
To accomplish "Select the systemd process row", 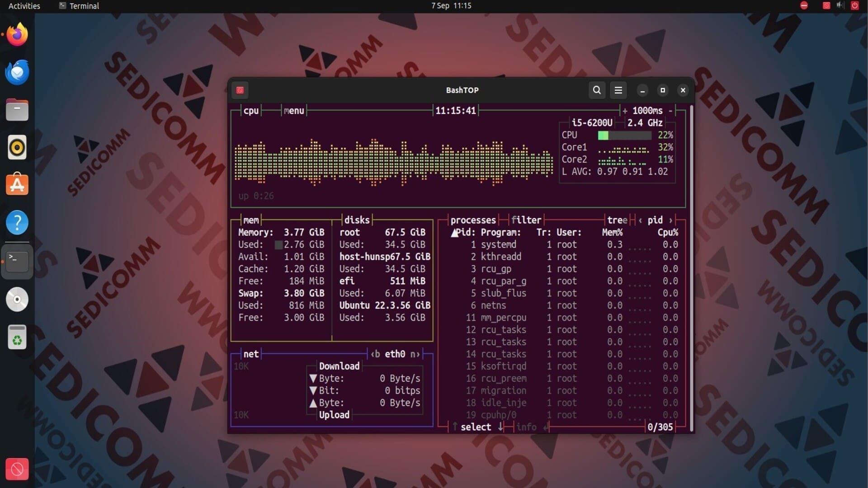I will tap(498, 244).
